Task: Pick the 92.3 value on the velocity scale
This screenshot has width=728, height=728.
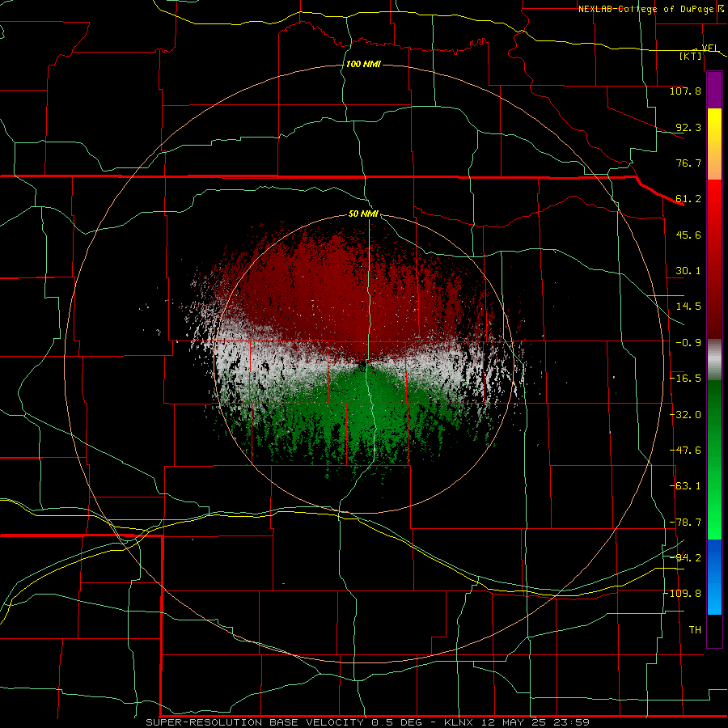Action: pos(688,127)
